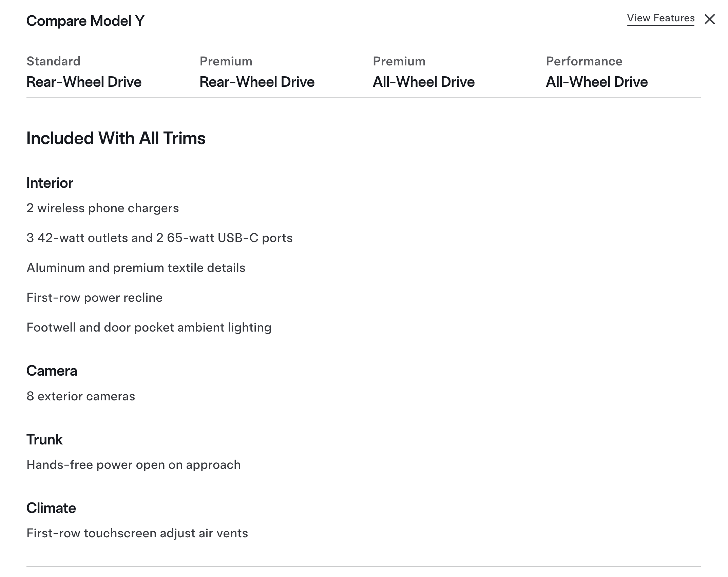Open the View Features link
The width and height of the screenshot is (728, 577).
(x=660, y=18)
